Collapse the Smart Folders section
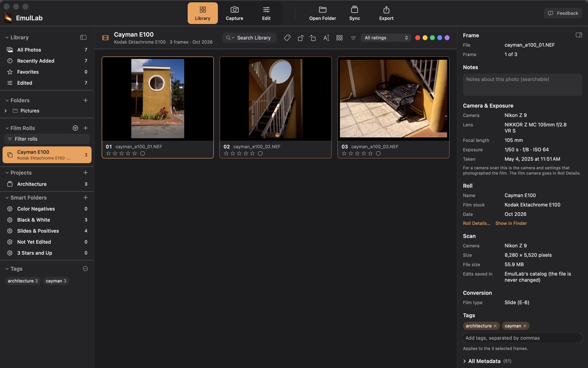Image resolution: width=588 pixels, height=368 pixels. coord(7,198)
